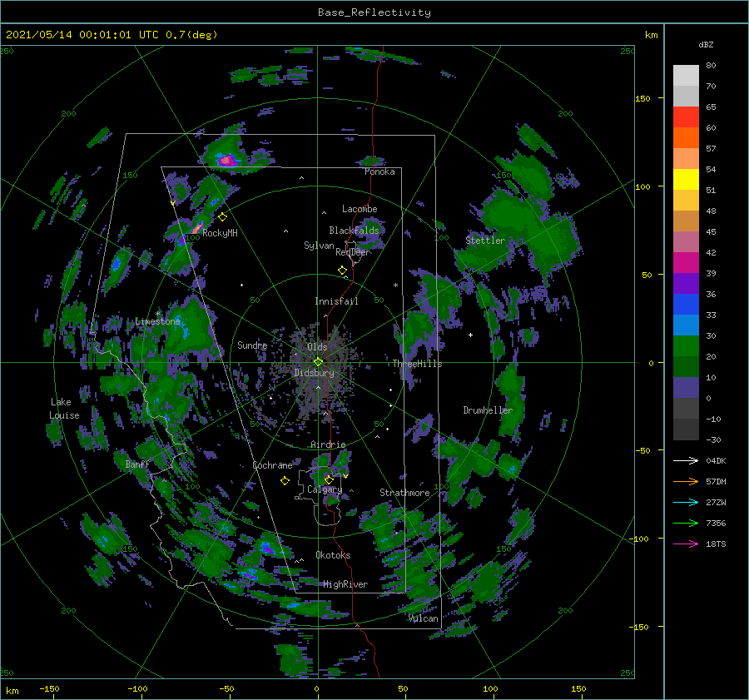Screen dimensions: 749x700
Task: Select the purple swatch below 39 dBZ
Action: [686, 284]
